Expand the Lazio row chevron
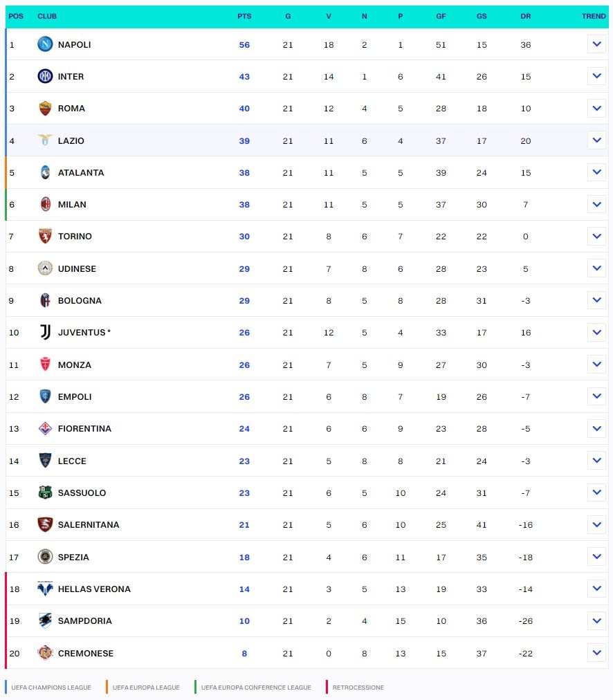 point(596,140)
